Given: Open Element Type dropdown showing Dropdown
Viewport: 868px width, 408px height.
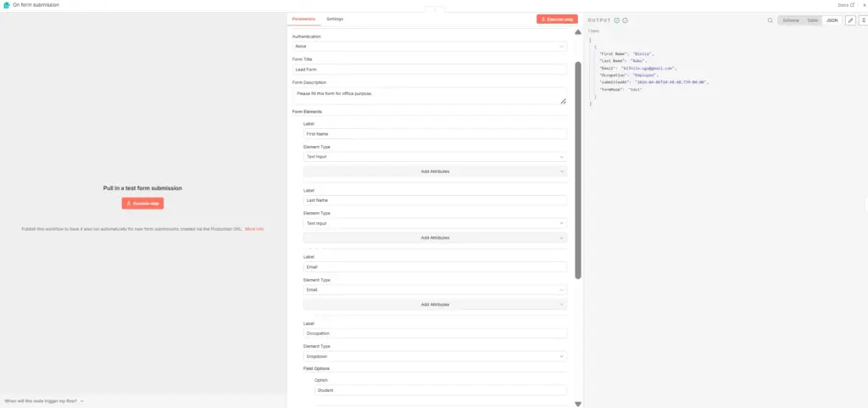Looking at the screenshot, I should 435,356.
